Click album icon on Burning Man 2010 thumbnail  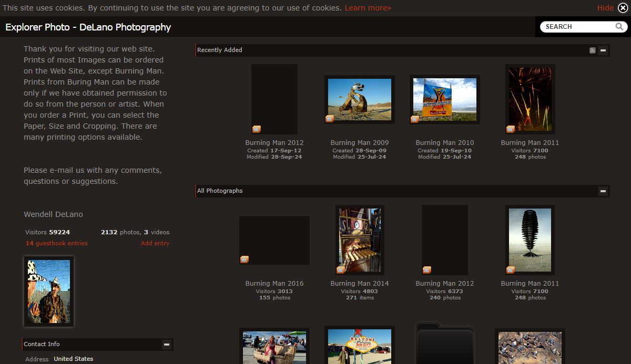click(x=414, y=119)
